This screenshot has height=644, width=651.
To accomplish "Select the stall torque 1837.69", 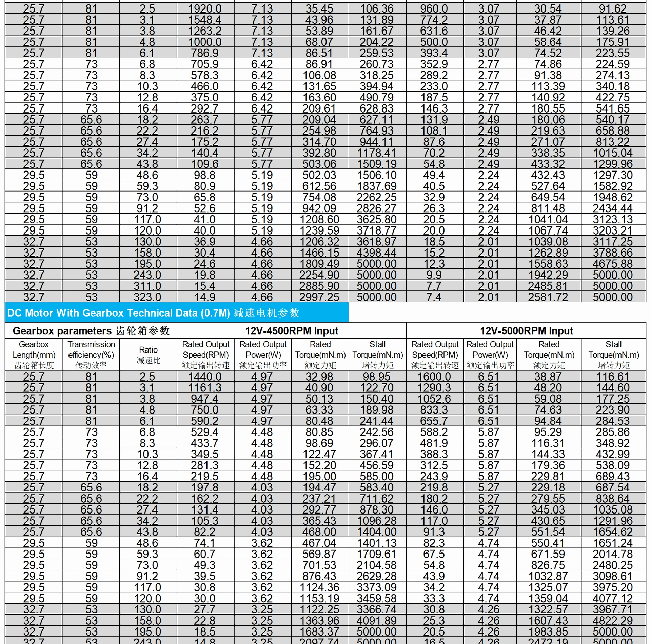I will coord(377,186).
